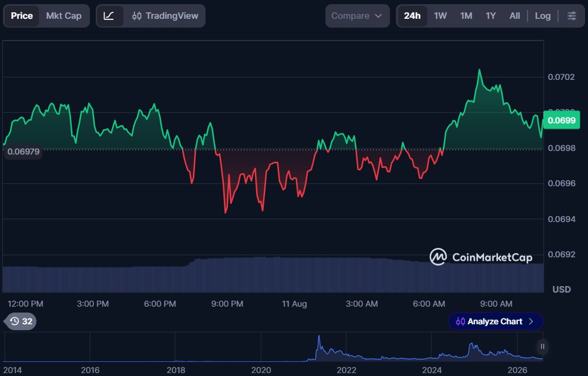Screen dimensions: 588x376
Task: Click the 0.06979 opening price label
Action: point(23,152)
